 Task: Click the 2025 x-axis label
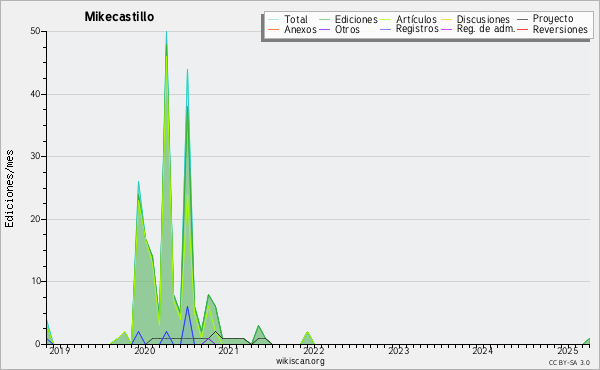(x=567, y=350)
